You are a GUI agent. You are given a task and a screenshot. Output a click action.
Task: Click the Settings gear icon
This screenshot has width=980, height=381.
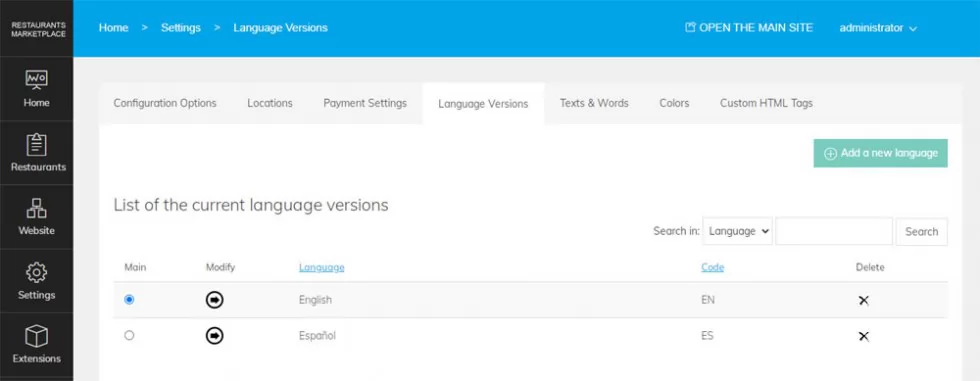pyautogui.click(x=36, y=272)
